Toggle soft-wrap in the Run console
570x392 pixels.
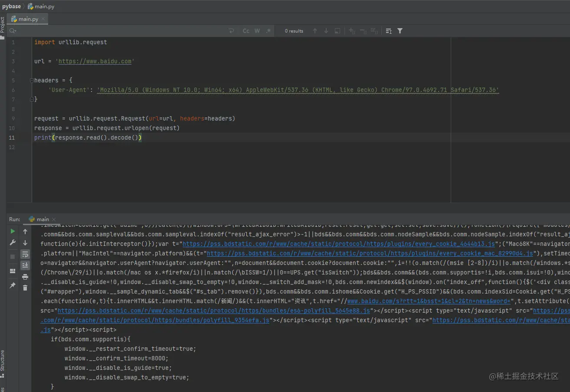click(x=25, y=254)
